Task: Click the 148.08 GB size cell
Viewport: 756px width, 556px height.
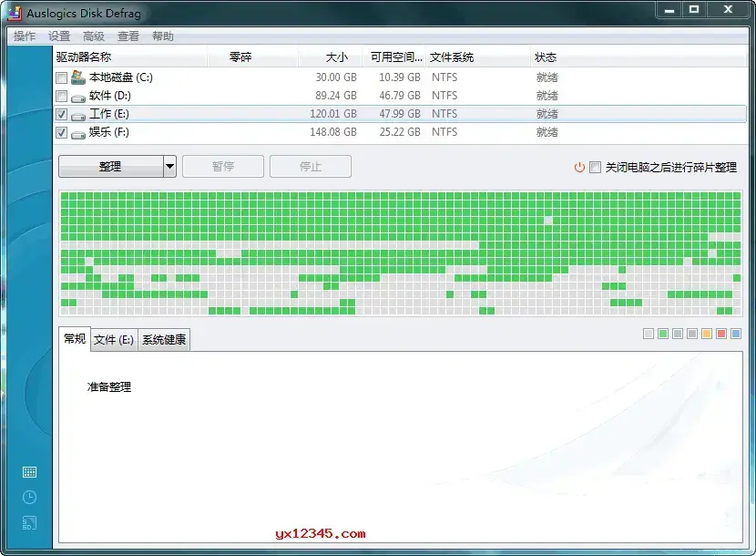Action: click(x=333, y=132)
